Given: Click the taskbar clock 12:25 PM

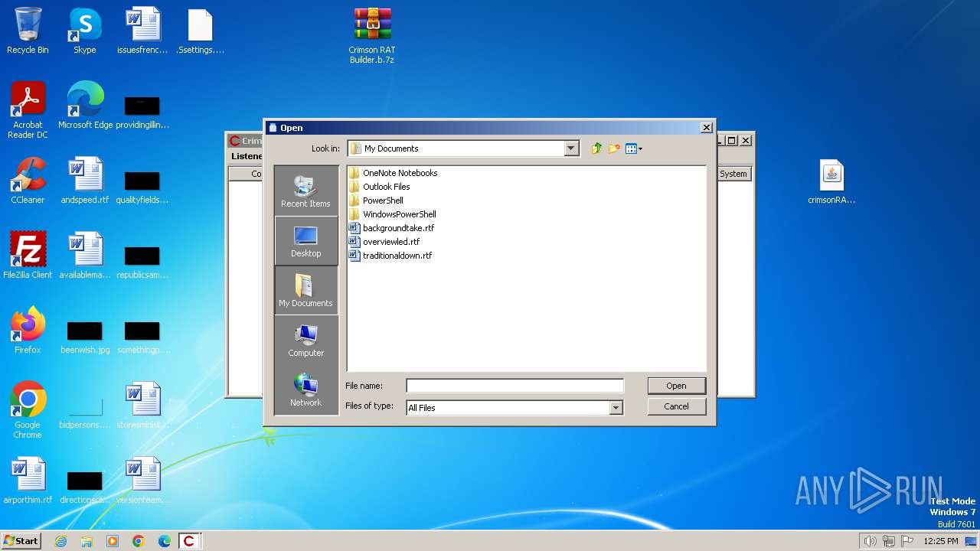Looking at the screenshot, I should (x=941, y=541).
